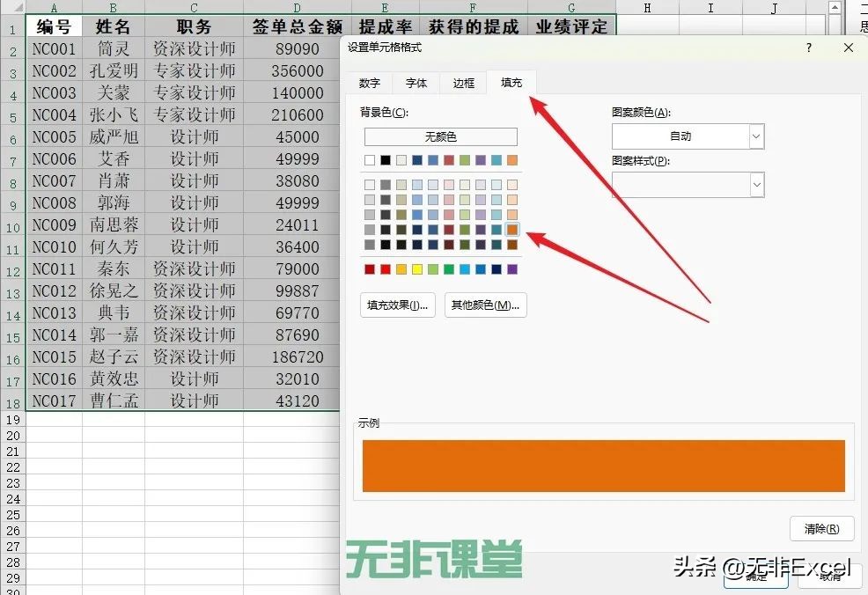Open the dialog help question mark

point(809,48)
